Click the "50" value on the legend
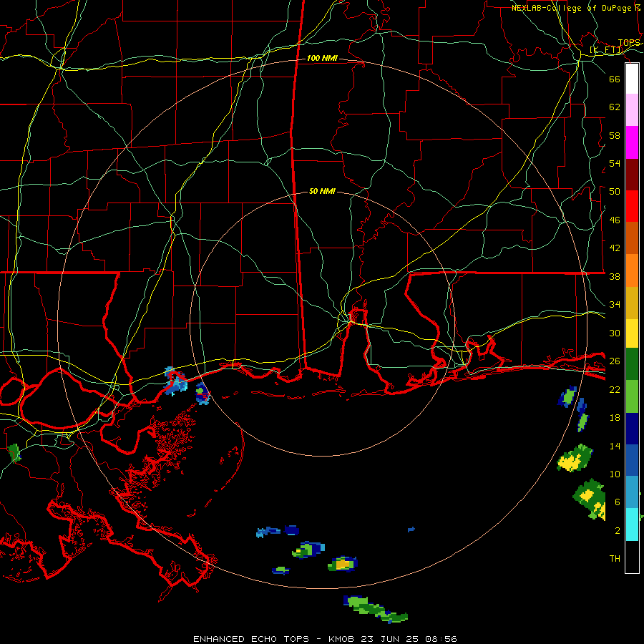 pyautogui.click(x=615, y=192)
